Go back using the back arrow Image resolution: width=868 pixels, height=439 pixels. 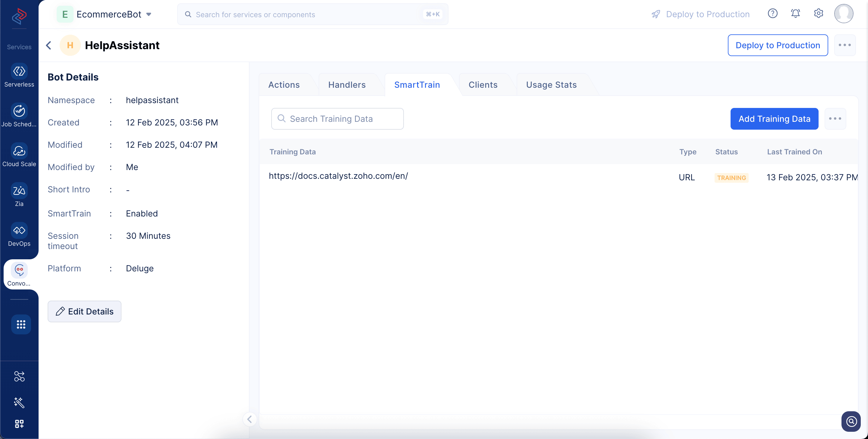[x=49, y=45]
